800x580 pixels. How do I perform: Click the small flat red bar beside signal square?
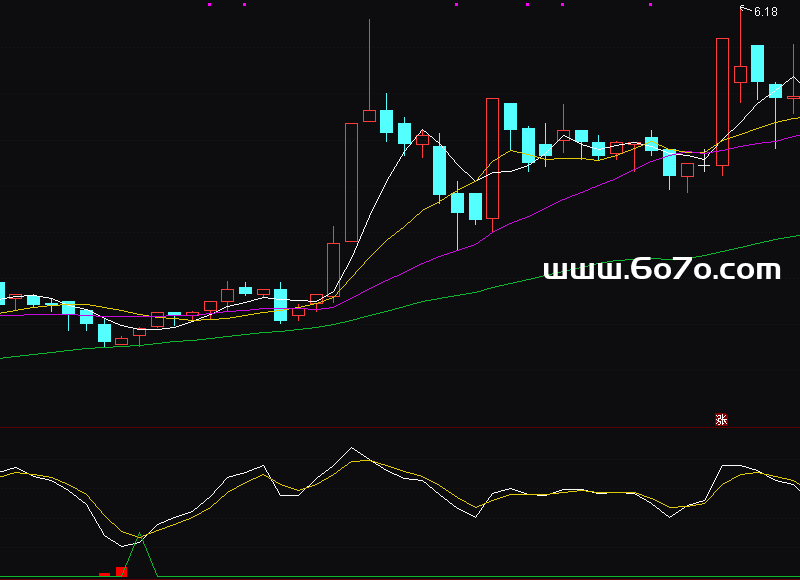tap(104, 574)
